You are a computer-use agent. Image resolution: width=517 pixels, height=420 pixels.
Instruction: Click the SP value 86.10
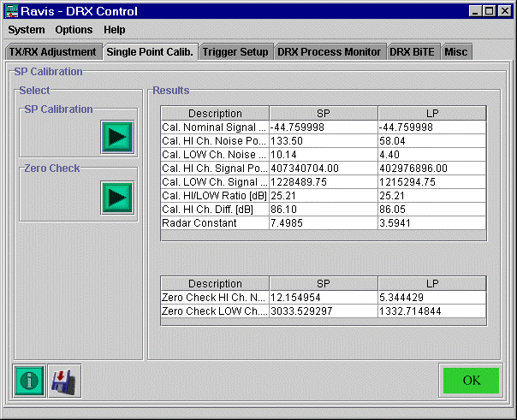tap(324, 210)
